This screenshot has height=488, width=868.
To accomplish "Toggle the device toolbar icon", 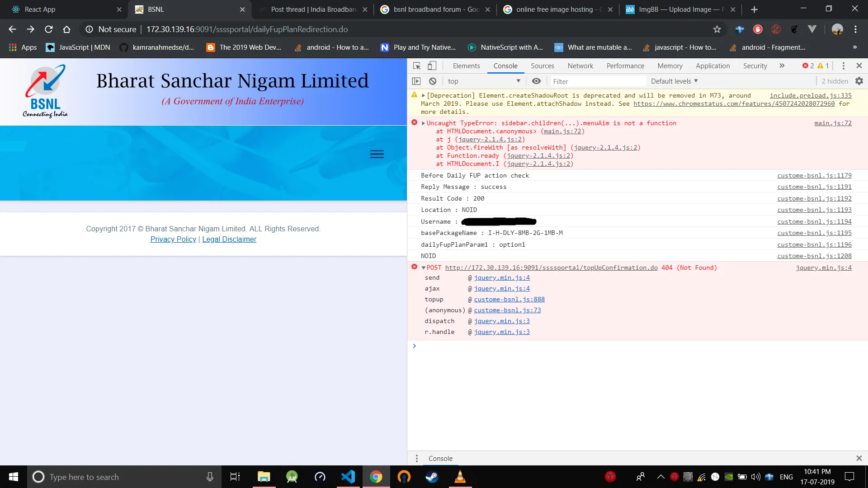I will (x=432, y=66).
